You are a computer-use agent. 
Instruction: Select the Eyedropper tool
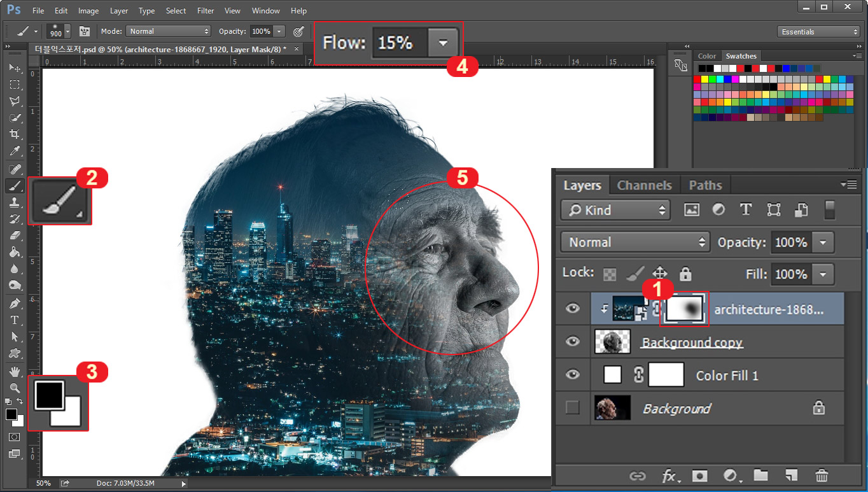click(x=15, y=151)
